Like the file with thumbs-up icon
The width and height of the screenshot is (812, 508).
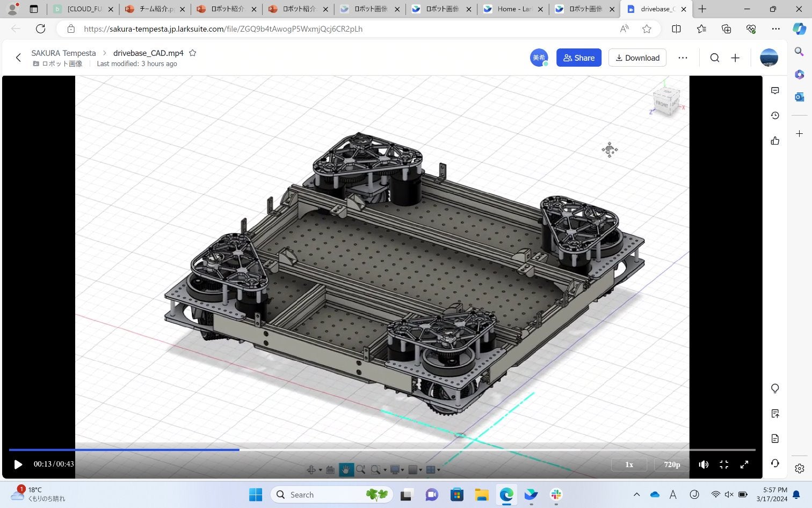[x=775, y=141]
